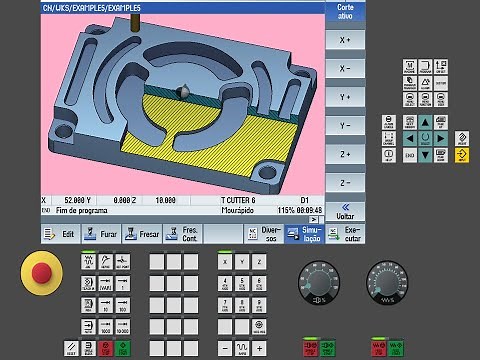Click the cursor left arrow key
This screenshot has width=480, height=360.
coord(410,139)
